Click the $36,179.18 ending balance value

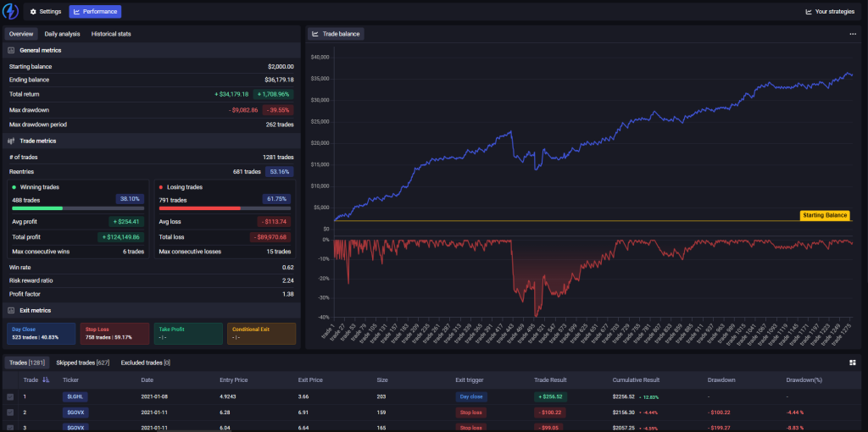(279, 80)
